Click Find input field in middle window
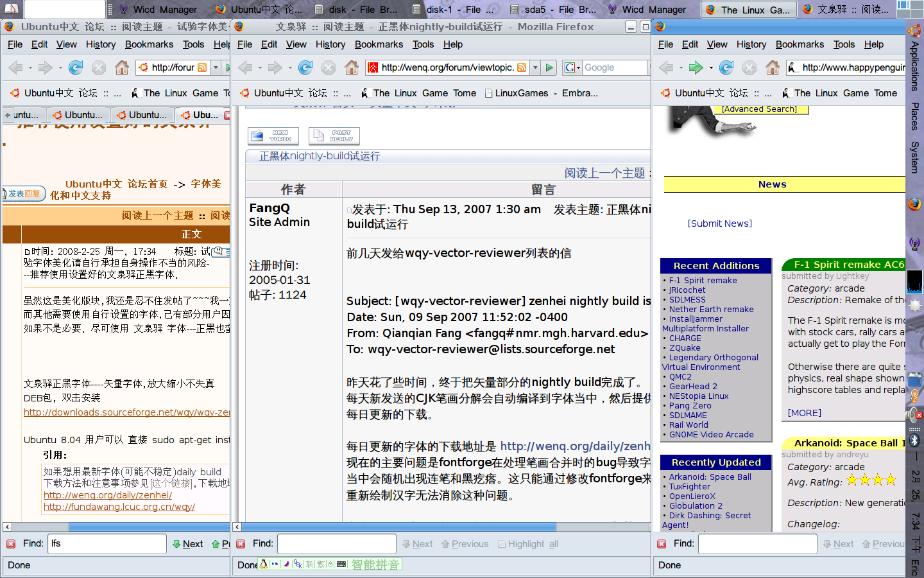Viewport: 924px width, 578px height. click(336, 544)
